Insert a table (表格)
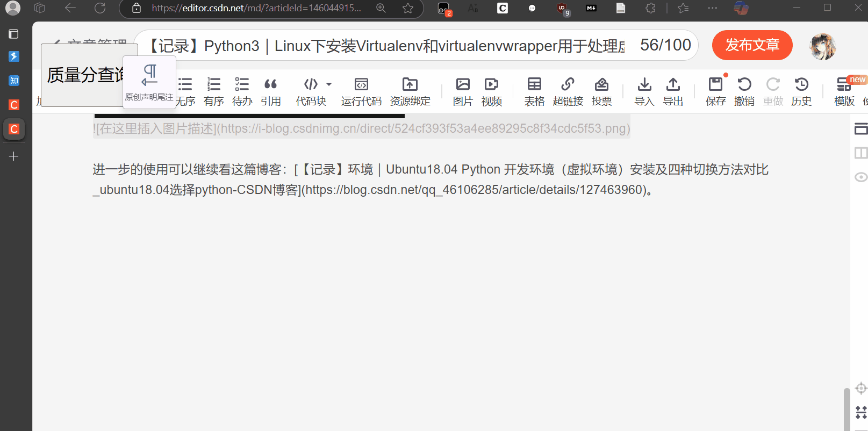The image size is (868, 431). click(x=534, y=92)
